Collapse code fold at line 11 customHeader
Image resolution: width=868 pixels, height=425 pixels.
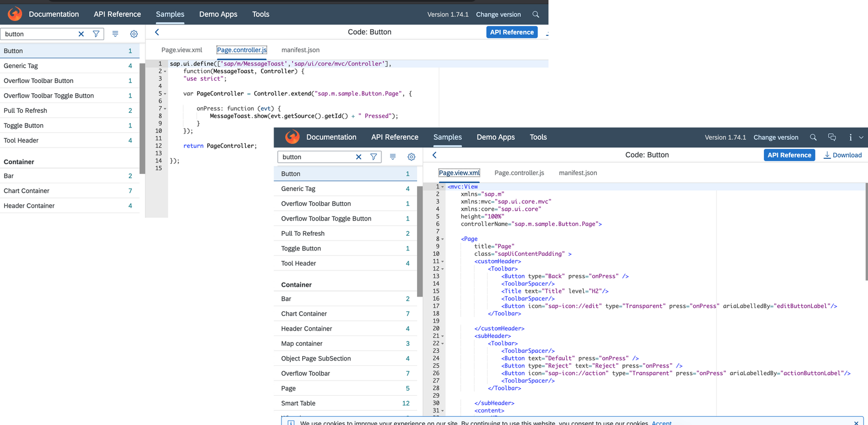tap(443, 261)
